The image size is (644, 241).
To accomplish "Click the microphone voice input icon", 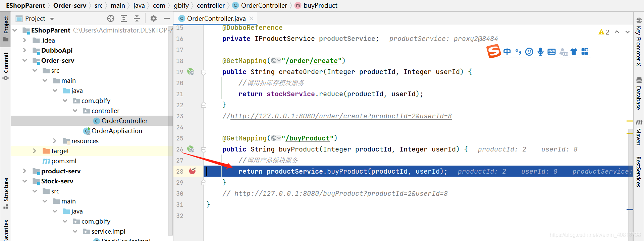I will click(x=540, y=52).
